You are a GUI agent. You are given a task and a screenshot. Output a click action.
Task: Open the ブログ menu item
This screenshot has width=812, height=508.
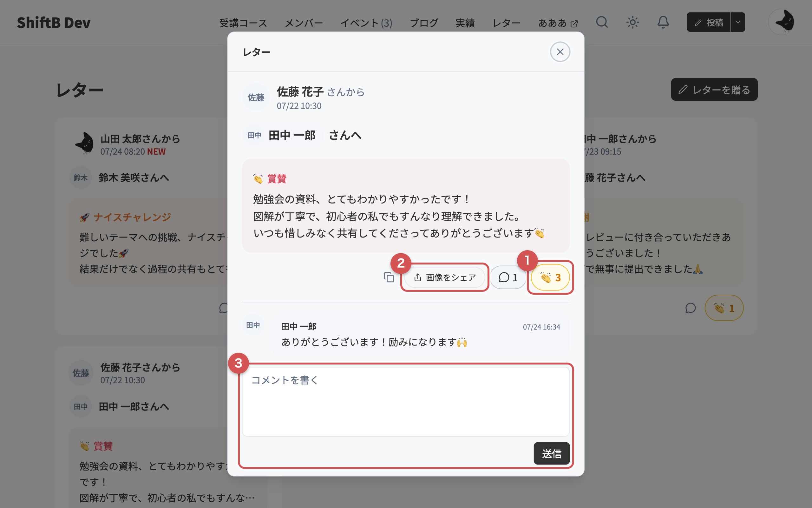click(424, 23)
